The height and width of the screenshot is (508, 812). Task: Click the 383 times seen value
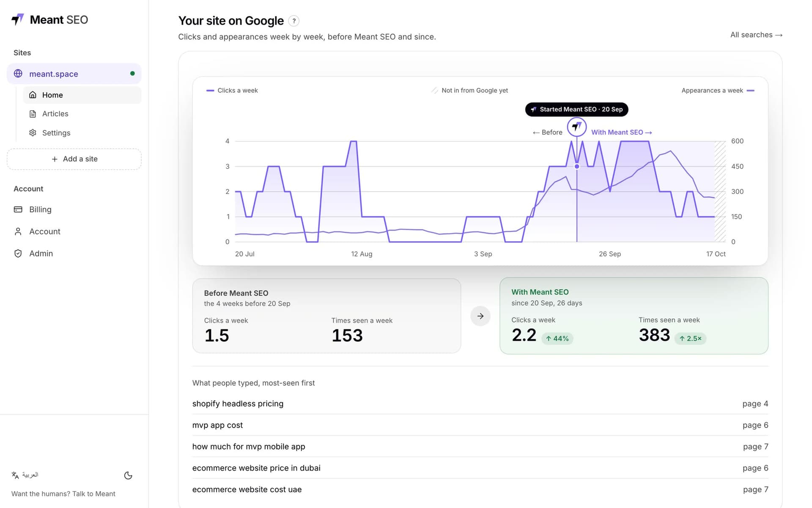click(x=654, y=335)
